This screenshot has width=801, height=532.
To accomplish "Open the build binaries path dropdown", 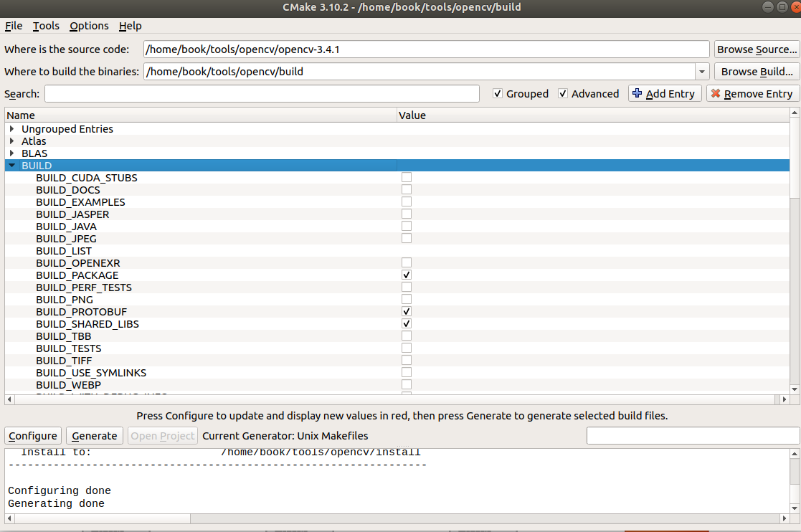I will click(702, 72).
